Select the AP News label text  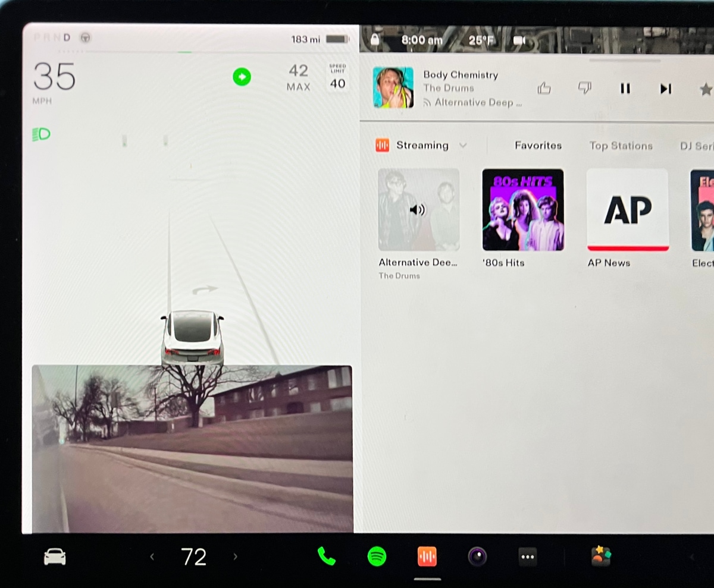[609, 262]
